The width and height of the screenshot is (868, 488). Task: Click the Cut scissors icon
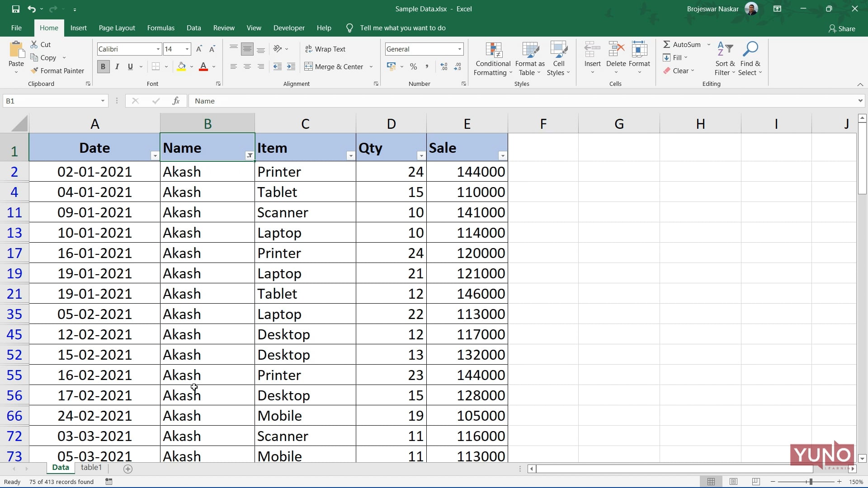34,44
